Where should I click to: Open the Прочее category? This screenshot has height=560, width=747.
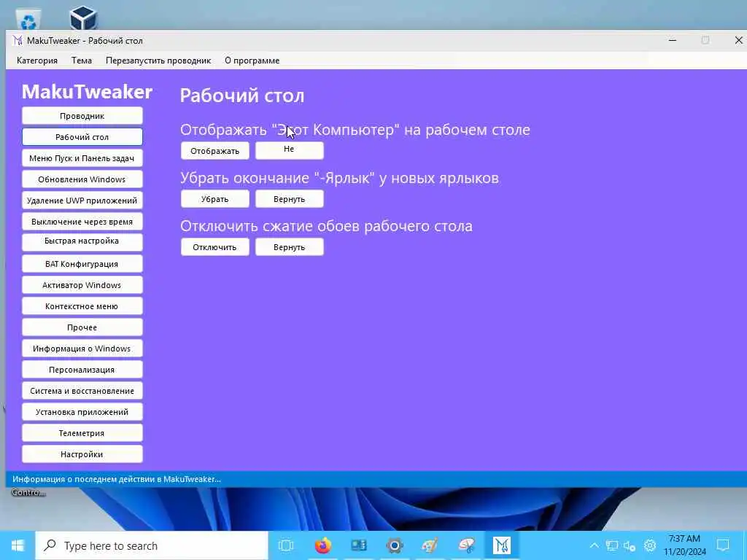[x=82, y=327]
